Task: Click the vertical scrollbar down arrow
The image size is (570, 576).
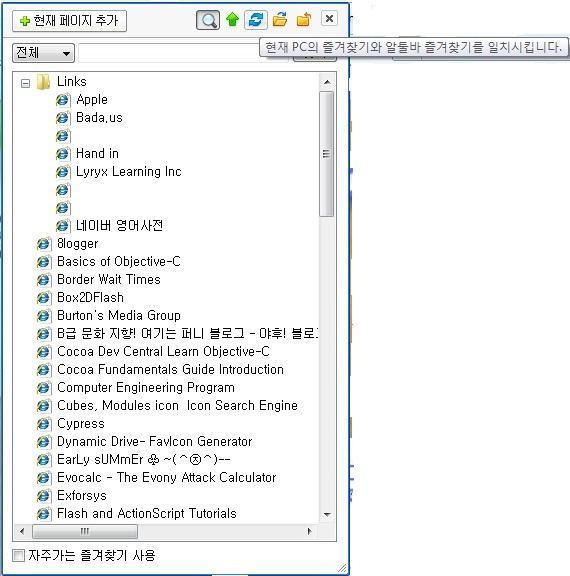Action: [327, 515]
